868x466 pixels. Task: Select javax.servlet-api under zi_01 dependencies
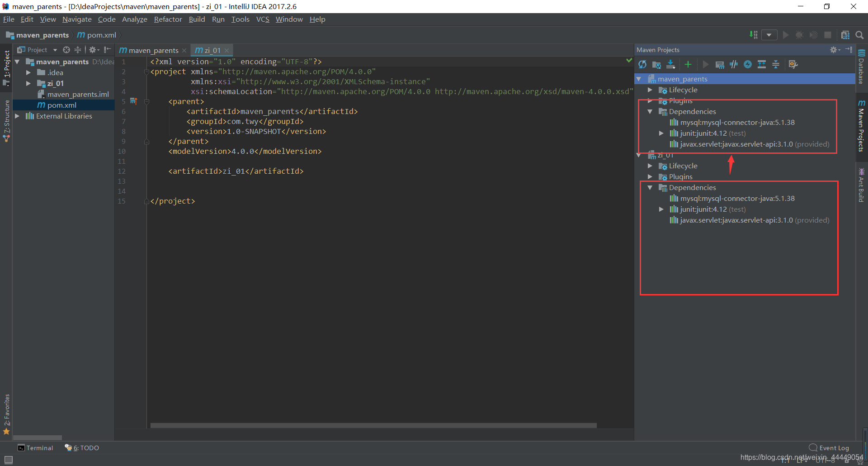pos(749,220)
